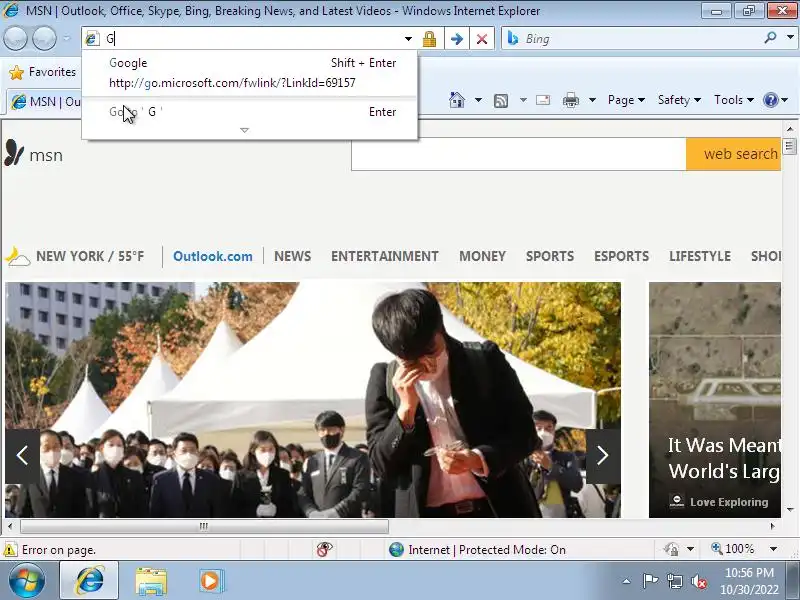Click the search magnifier icon
This screenshot has width=800, height=600.
[770, 37]
